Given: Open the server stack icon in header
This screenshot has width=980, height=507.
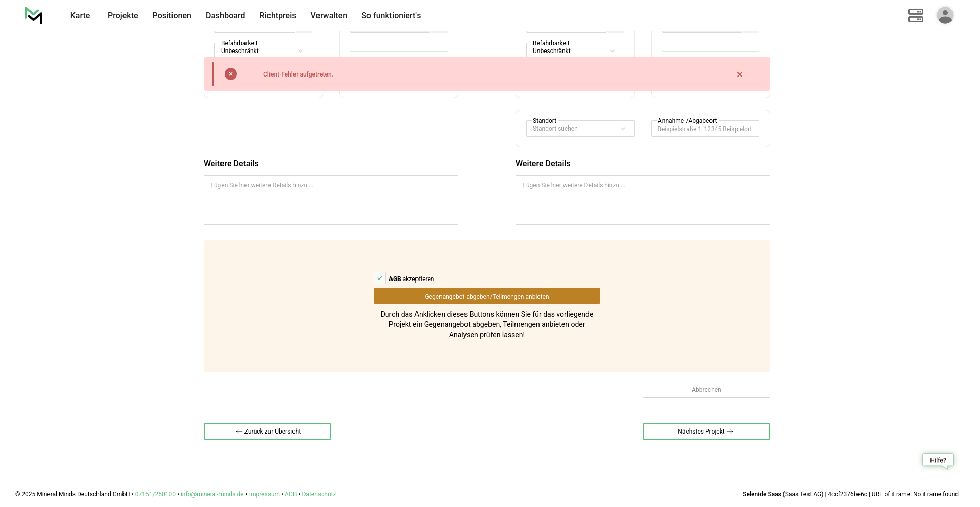Looking at the screenshot, I should click(915, 15).
